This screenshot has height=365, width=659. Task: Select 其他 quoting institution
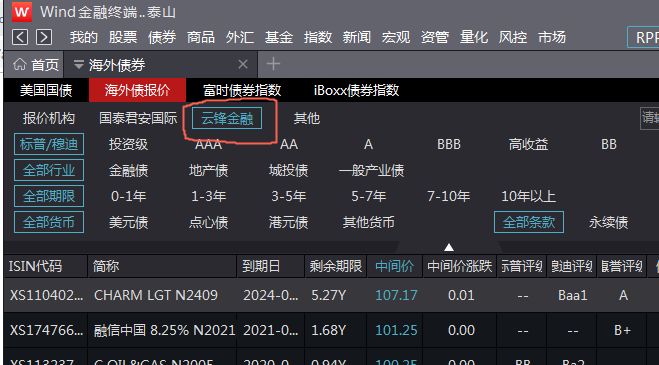307,118
